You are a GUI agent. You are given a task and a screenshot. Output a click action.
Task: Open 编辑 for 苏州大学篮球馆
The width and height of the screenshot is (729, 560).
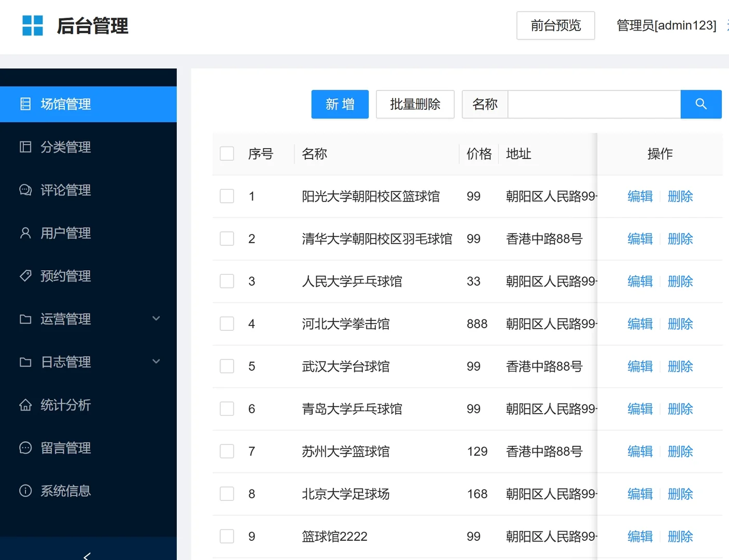[x=639, y=451]
